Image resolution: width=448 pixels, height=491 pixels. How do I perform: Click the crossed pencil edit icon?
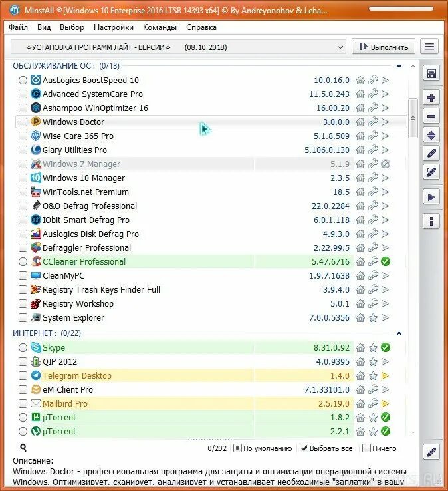pyautogui.click(x=431, y=172)
